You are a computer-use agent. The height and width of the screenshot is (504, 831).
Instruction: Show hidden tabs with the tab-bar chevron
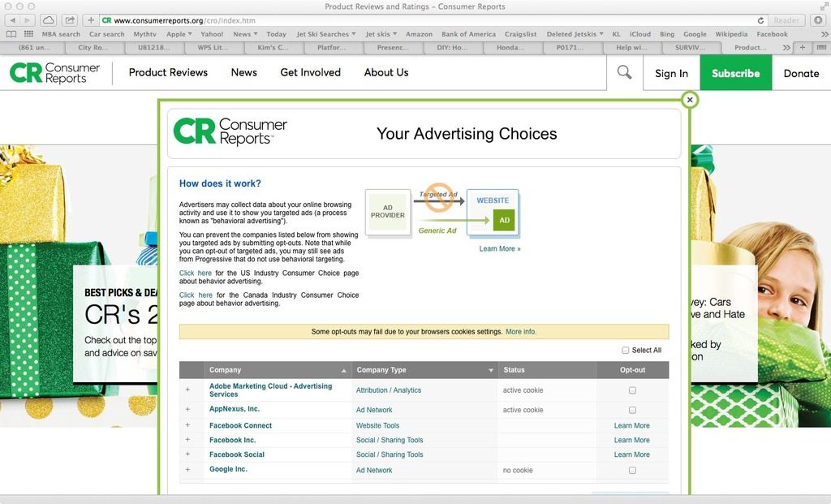786,47
